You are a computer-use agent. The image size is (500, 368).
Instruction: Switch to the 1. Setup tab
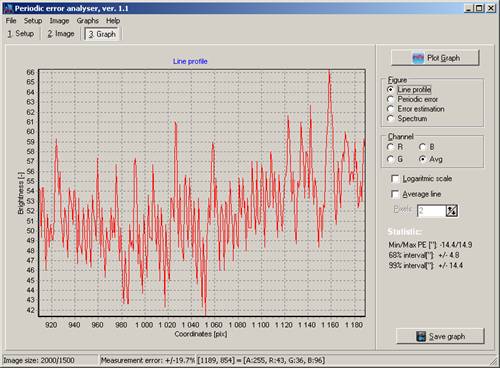coord(21,34)
